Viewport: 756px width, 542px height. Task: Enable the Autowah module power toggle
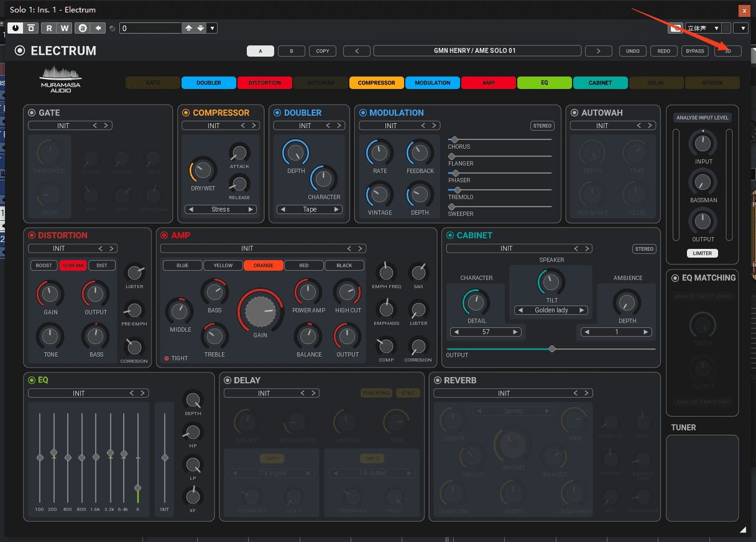[574, 113]
